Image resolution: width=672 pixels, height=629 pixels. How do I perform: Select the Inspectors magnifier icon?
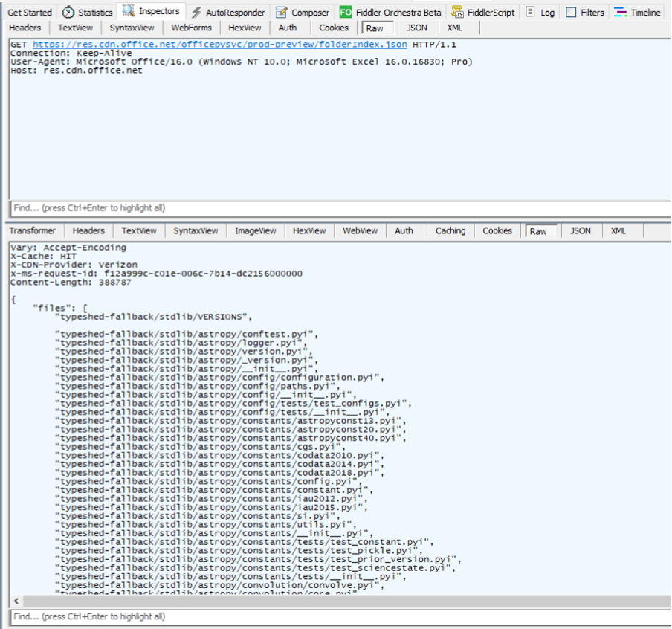128,11
